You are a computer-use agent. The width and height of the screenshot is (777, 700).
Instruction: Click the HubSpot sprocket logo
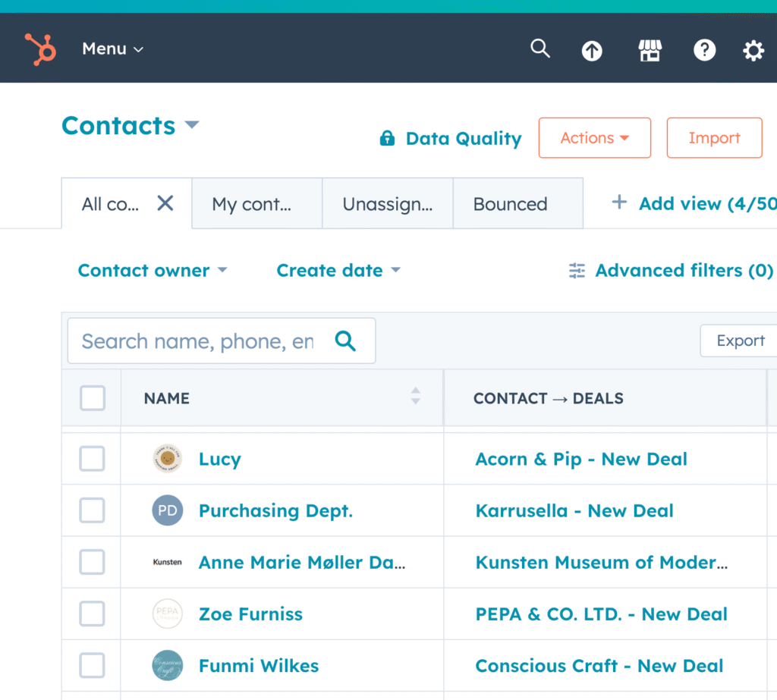tap(41, 49)
